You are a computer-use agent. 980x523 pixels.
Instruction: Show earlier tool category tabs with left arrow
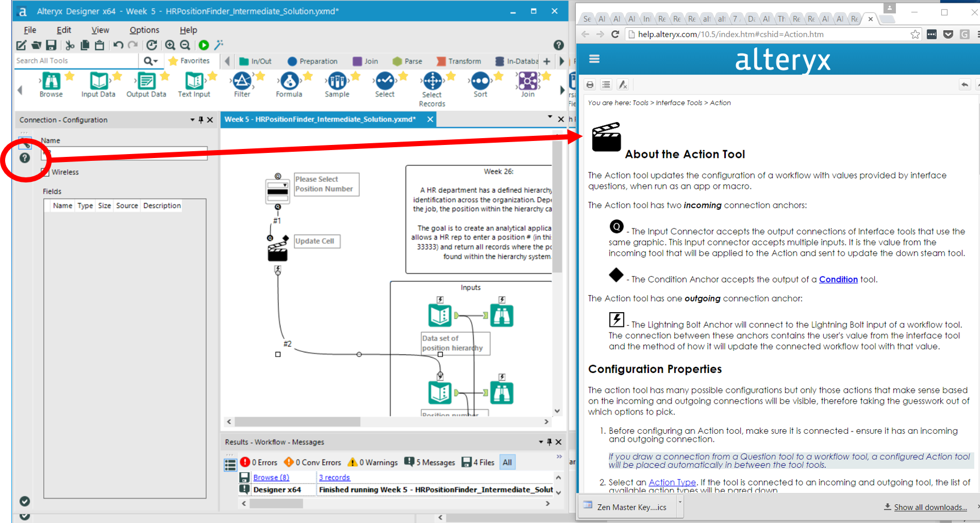point(227,61)
